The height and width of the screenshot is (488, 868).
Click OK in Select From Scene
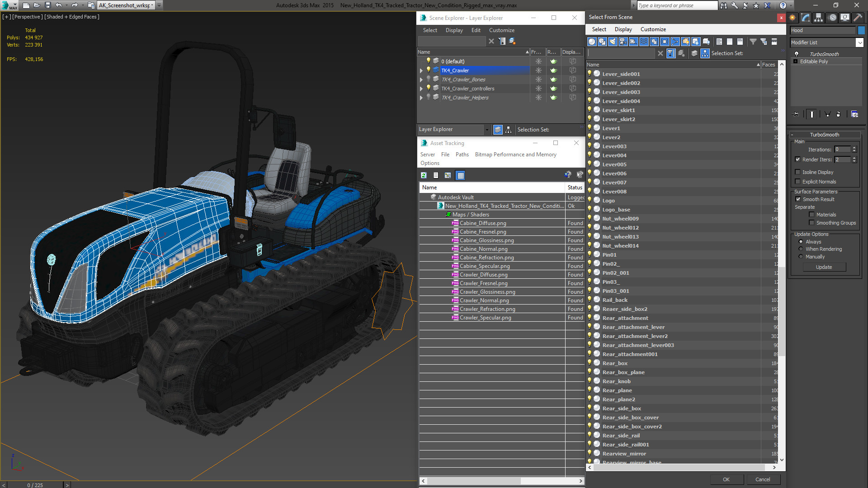726,479
